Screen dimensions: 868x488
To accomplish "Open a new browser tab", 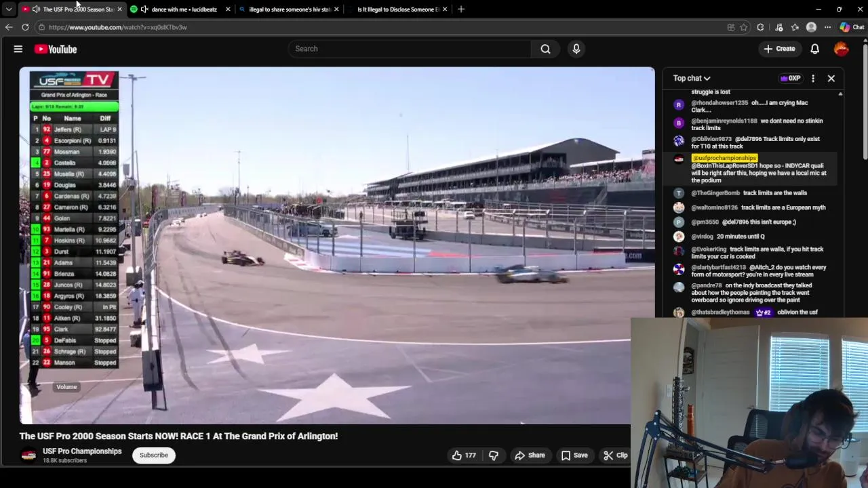I will click(461, 9).
